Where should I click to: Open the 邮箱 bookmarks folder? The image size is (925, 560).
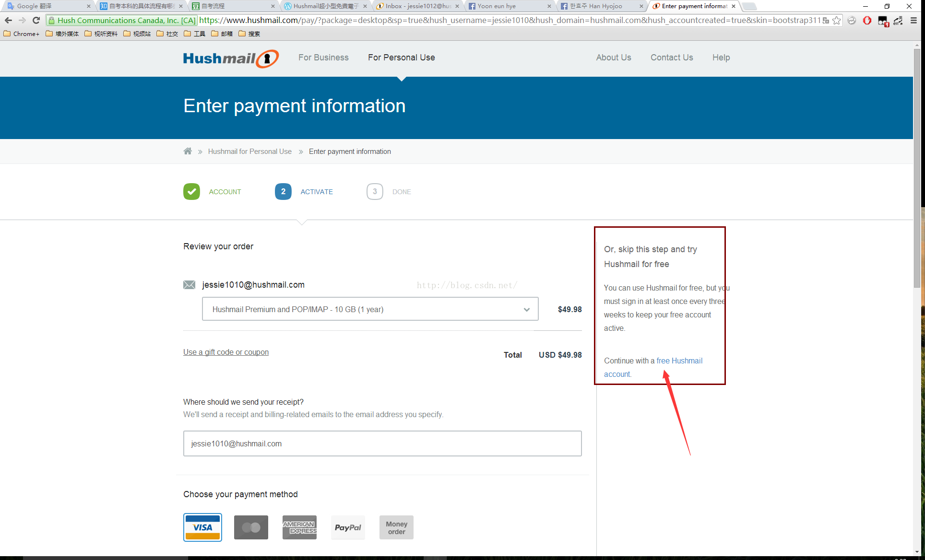[222, 34]
